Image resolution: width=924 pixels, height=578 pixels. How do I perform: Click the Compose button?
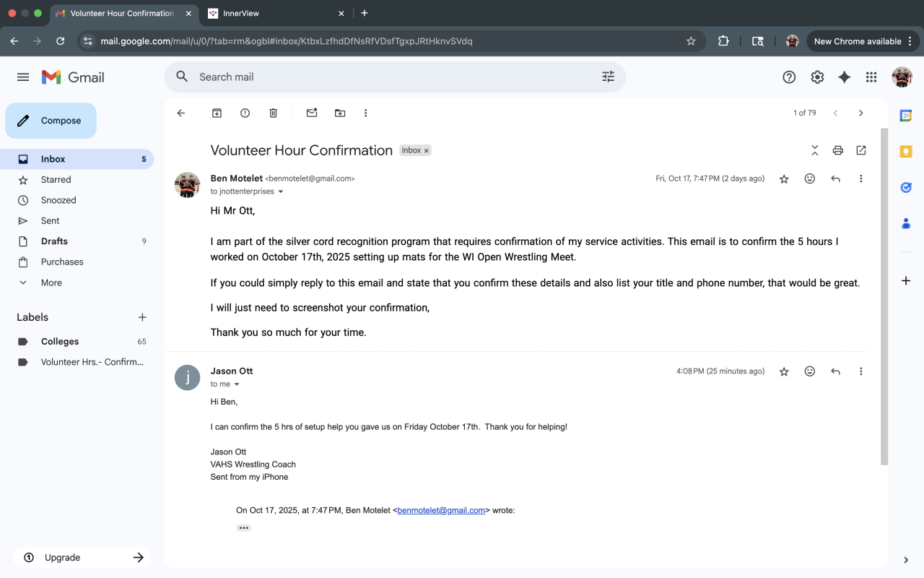pyautogui.click(x=51, y=121)
